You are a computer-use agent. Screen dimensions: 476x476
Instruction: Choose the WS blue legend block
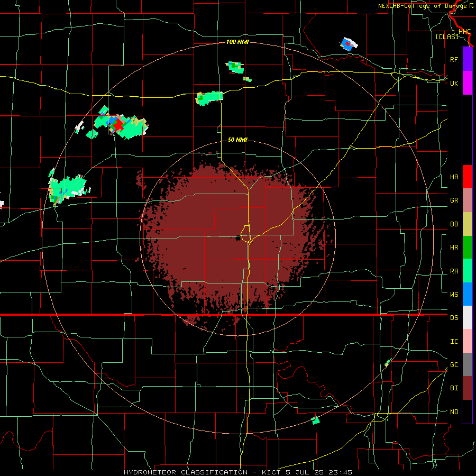467,294
